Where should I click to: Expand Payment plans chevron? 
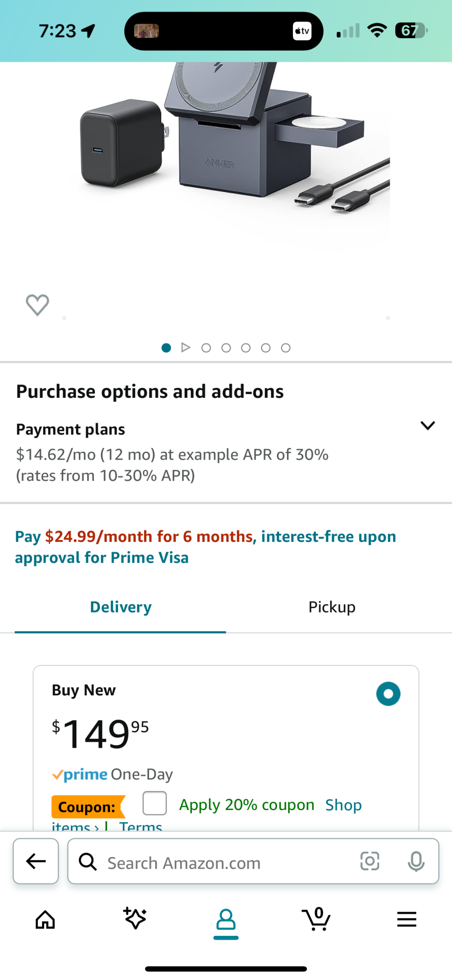428,425
